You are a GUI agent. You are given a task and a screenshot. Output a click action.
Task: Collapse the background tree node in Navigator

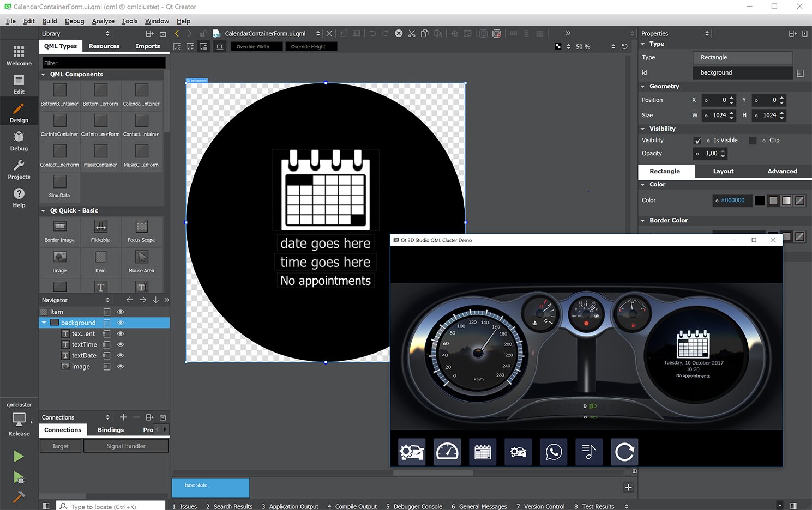pyautogui.click(x=44, y=323)
